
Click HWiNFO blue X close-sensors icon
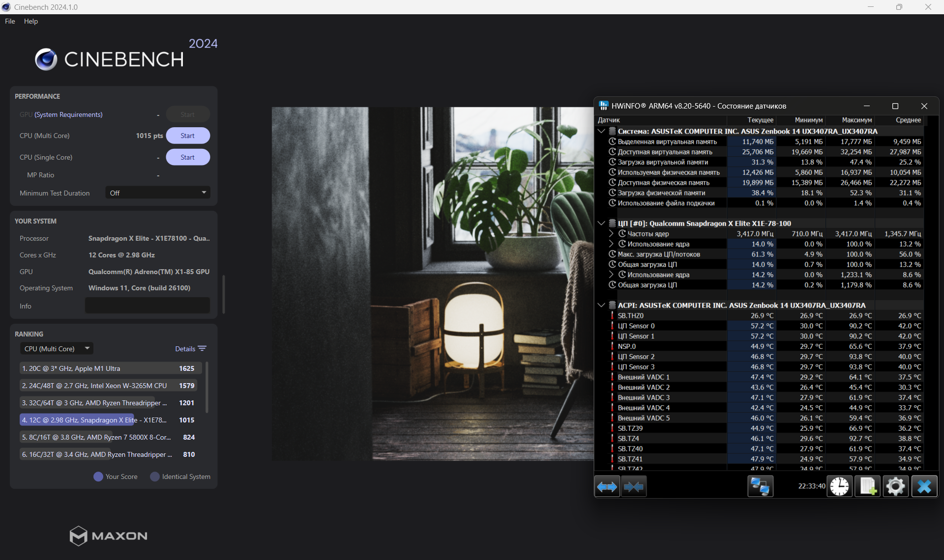[x=924, y=486]
